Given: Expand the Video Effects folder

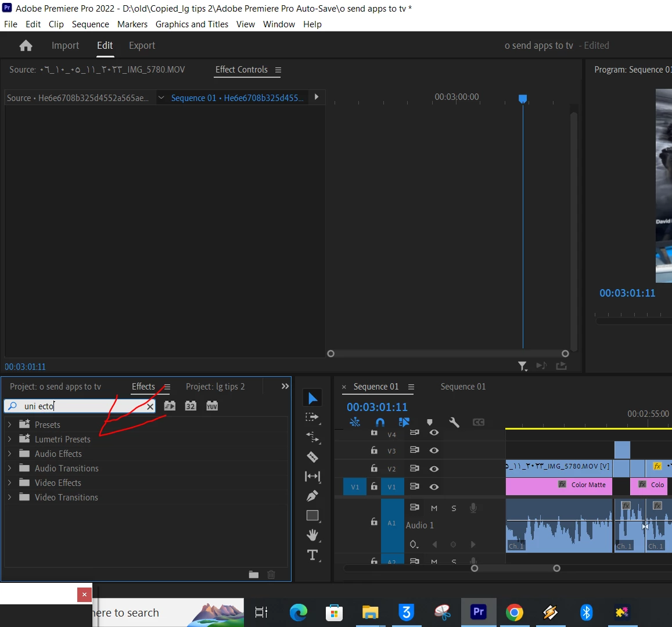Looking at the screenshot, I should pos(9,482).
